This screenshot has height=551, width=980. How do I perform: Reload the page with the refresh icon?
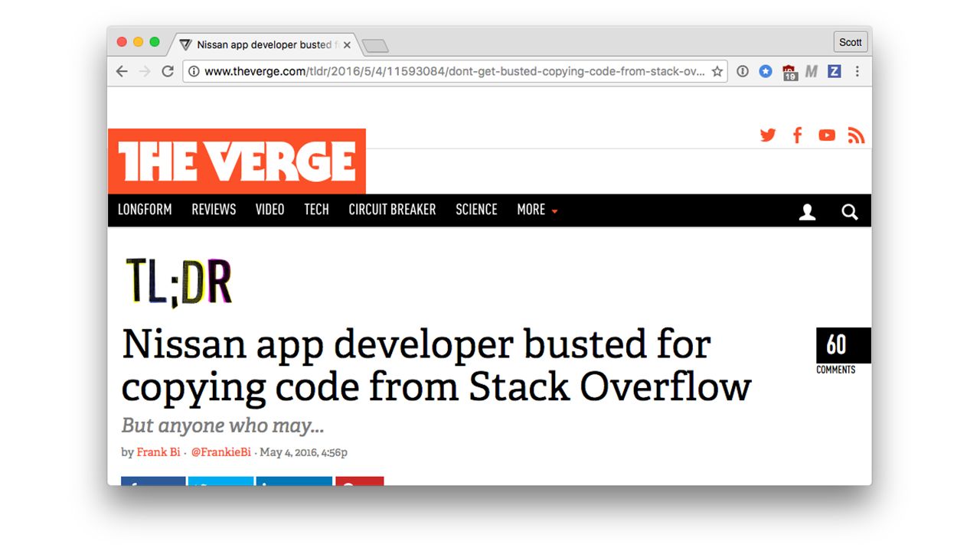[168, 71]
